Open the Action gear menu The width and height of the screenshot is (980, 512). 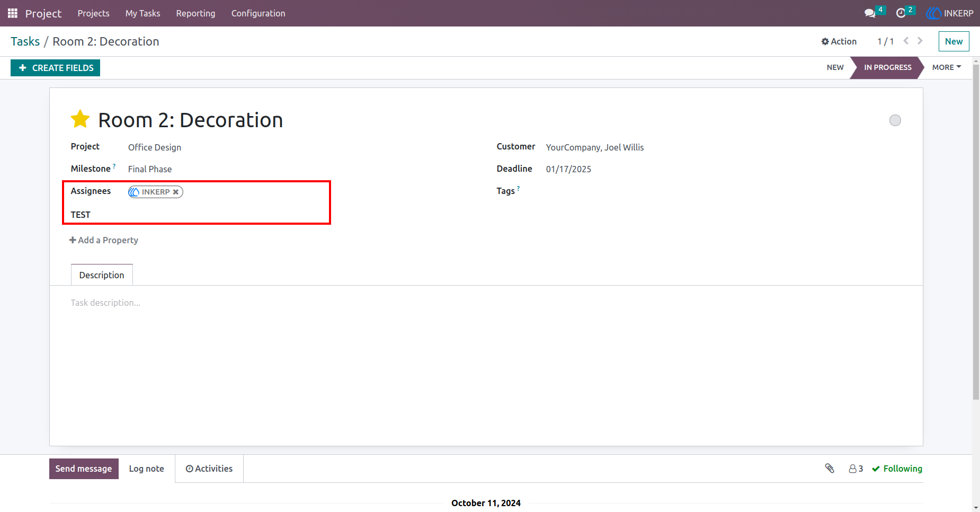pyautogui.click(x=839, y=41)
